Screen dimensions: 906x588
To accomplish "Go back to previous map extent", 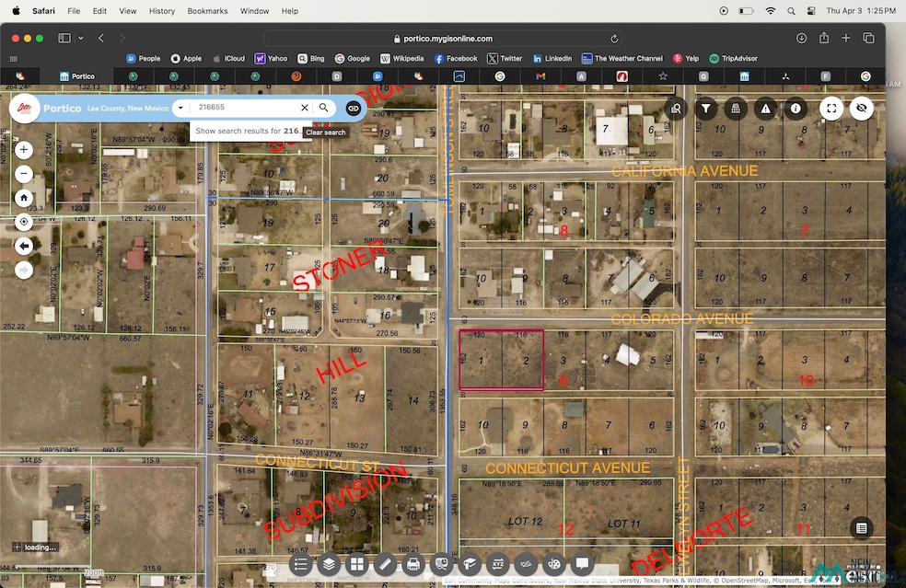I will click(x=24, y=246).
